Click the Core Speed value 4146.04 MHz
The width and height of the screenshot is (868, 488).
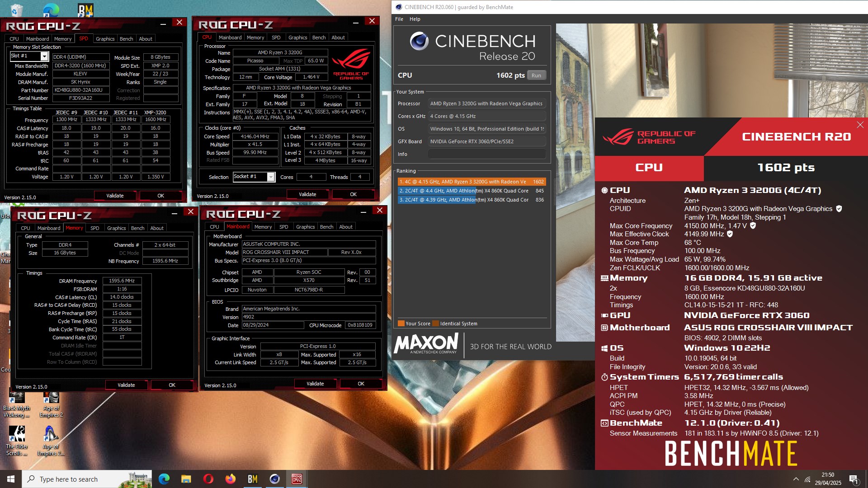255,136
